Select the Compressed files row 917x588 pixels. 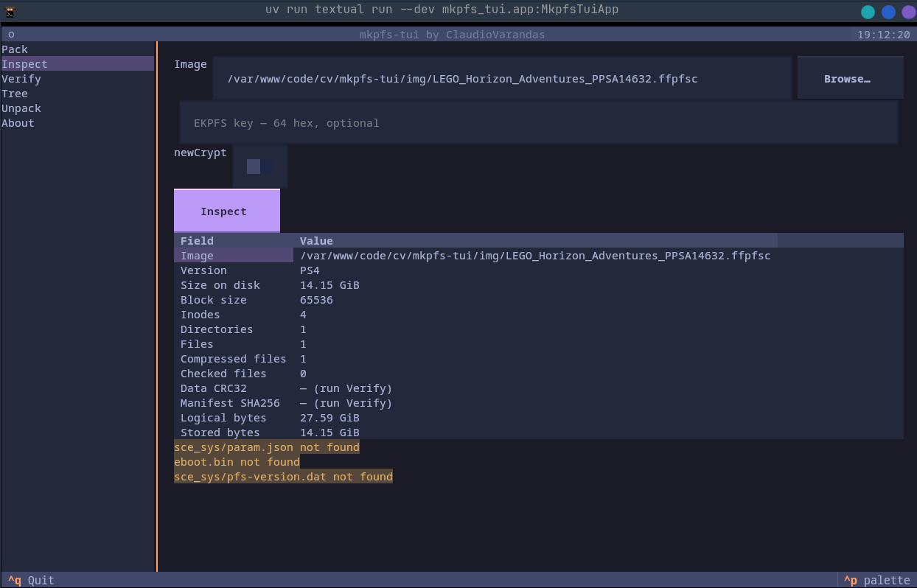coord(539,358)
